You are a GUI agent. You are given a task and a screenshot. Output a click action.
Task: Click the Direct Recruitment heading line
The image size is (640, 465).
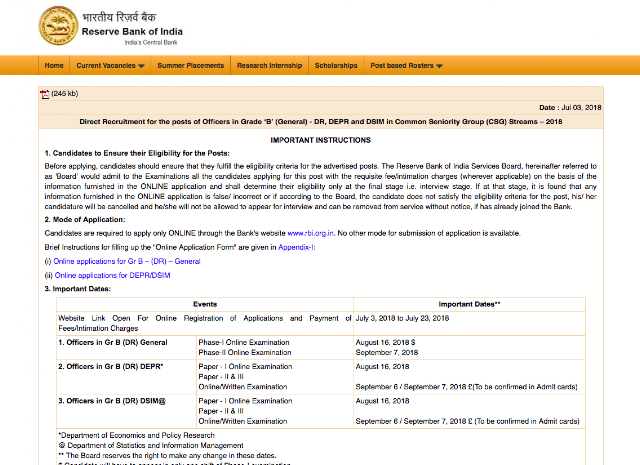321,122
